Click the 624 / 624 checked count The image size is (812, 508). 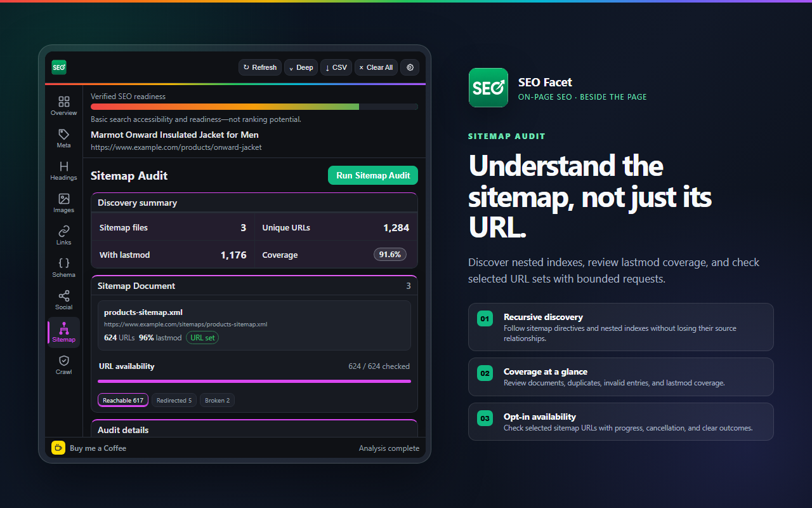coord(379,366)
